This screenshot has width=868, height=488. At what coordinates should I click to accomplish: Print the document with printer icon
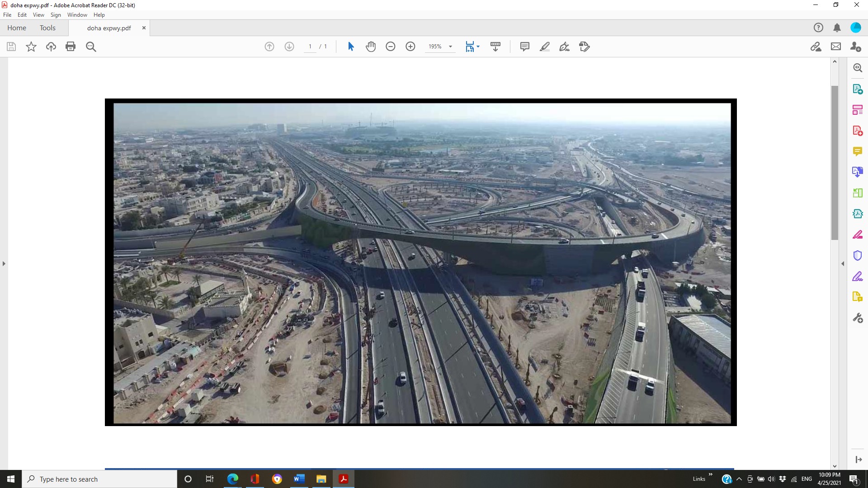tap(71, 47)
